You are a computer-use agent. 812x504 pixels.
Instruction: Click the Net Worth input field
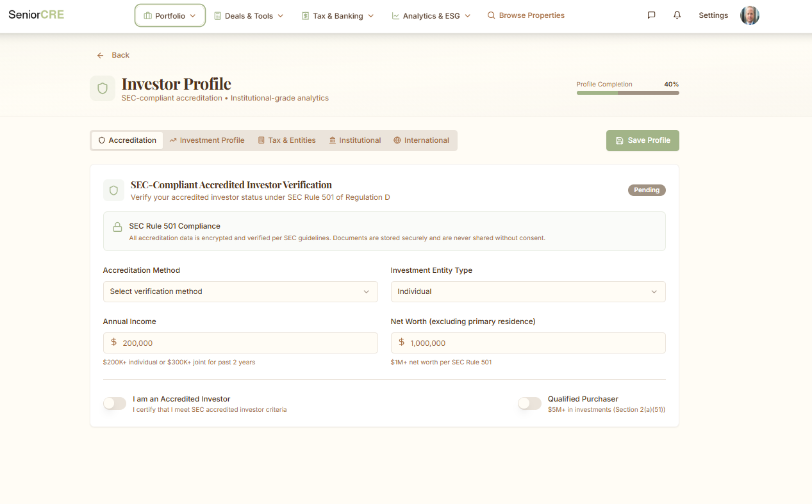click(x=528, y=343)
